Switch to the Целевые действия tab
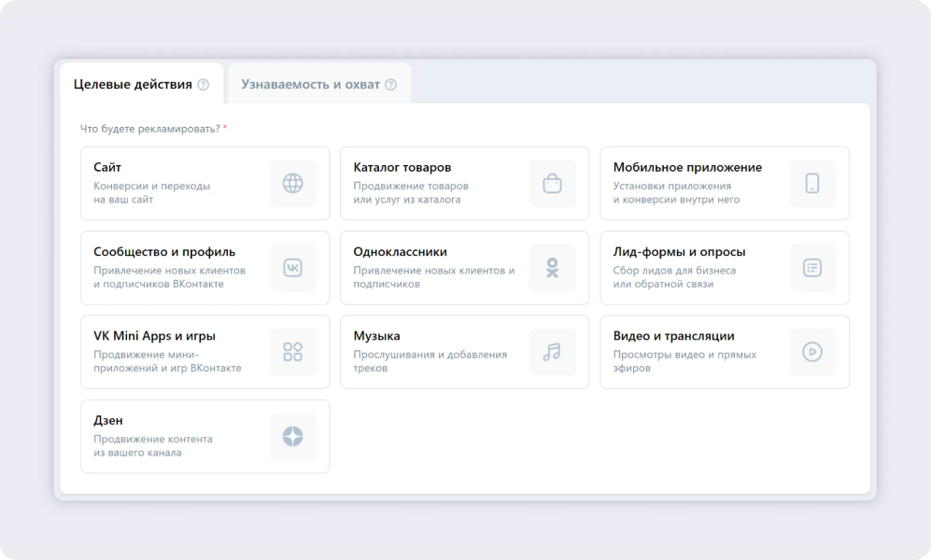The width and height of the screenshot is (931, 560). click(141, 84)
